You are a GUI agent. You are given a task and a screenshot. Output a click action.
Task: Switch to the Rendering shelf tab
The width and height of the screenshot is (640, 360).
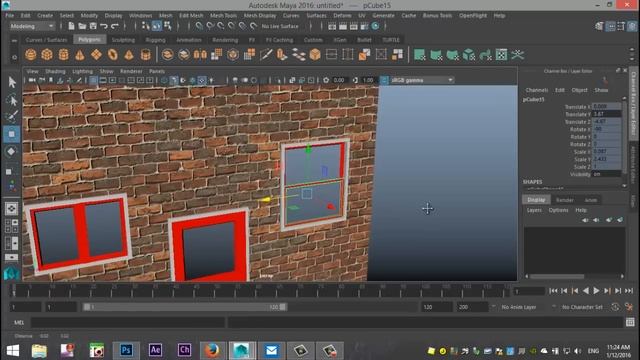(x=225, y=40)
